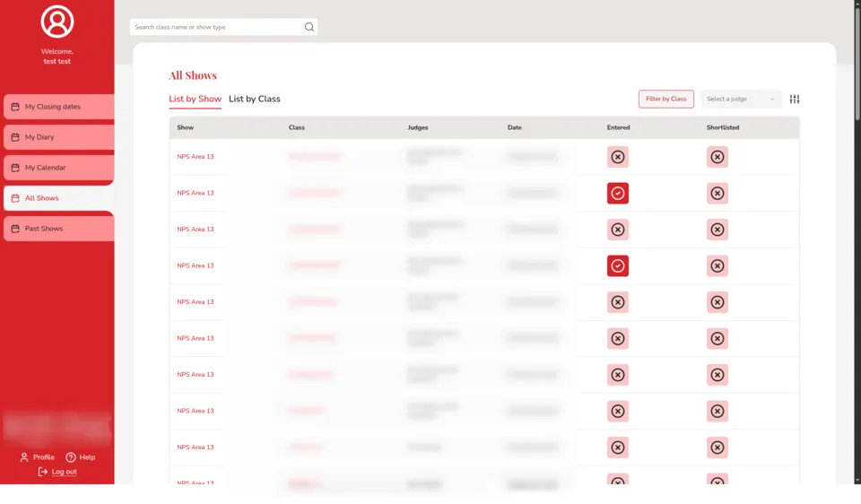
Task: Open All Shows in the sidebar
Action: coord(59,198)
